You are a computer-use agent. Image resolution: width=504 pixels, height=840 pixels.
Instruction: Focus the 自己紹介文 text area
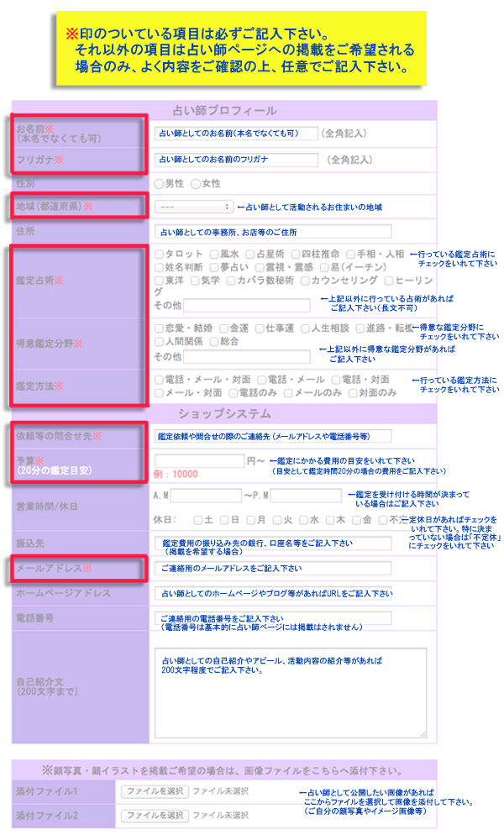click(x=291, y=692)
